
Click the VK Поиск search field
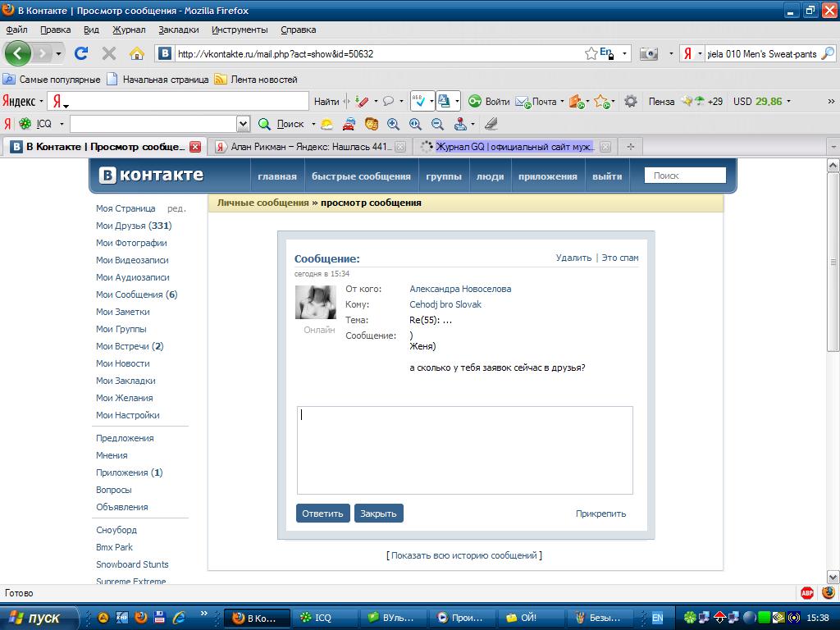[685, 176]
